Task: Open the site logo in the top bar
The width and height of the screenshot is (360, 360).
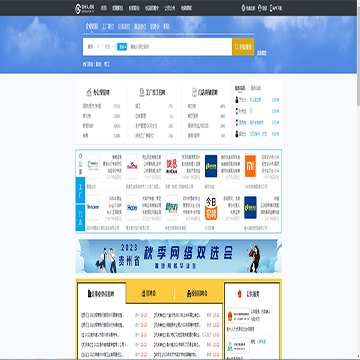Action: (x=85, y=9)
